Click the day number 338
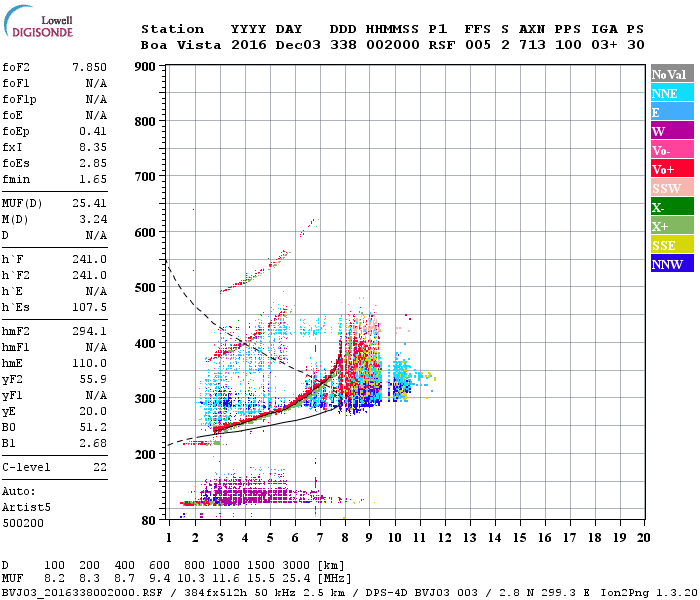The image size is (700, 600). click(x=343, y=45)
